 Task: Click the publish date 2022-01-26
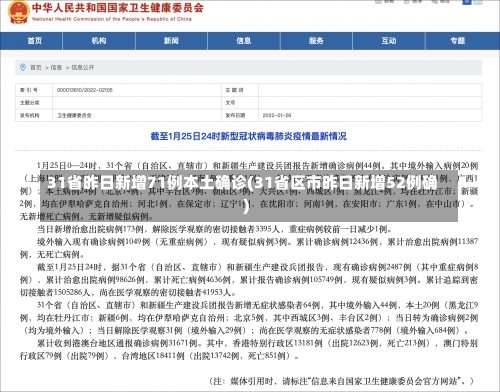click(x=277, y=115)
